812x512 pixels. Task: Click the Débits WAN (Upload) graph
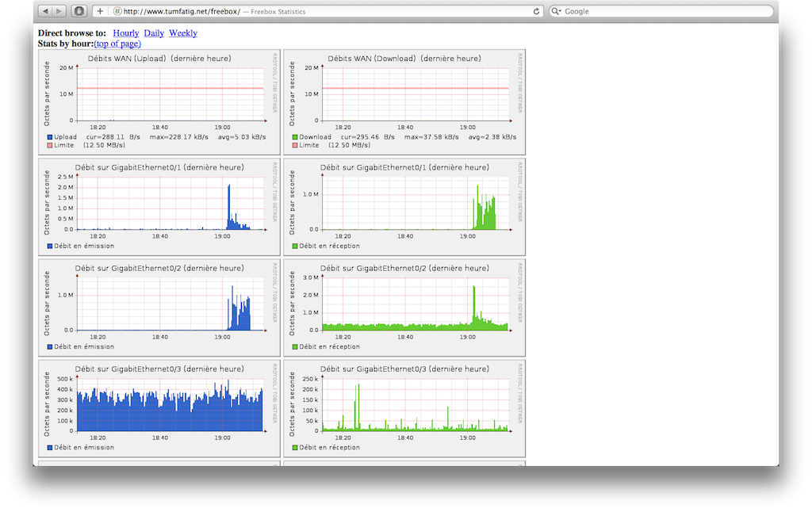click(x=159, y=102)
